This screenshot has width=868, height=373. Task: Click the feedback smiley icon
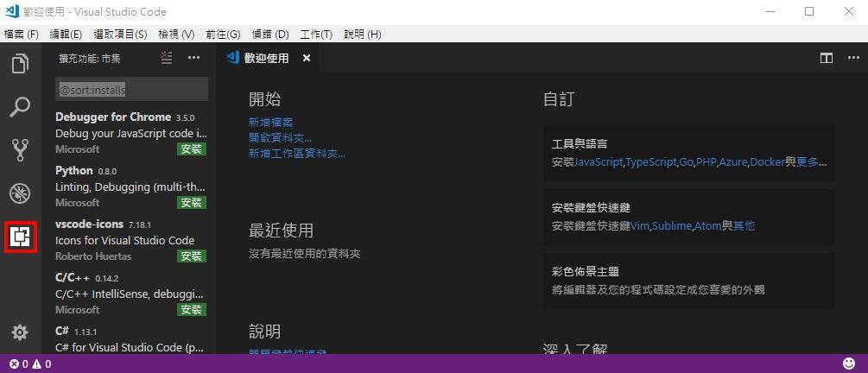coord(849,364)
